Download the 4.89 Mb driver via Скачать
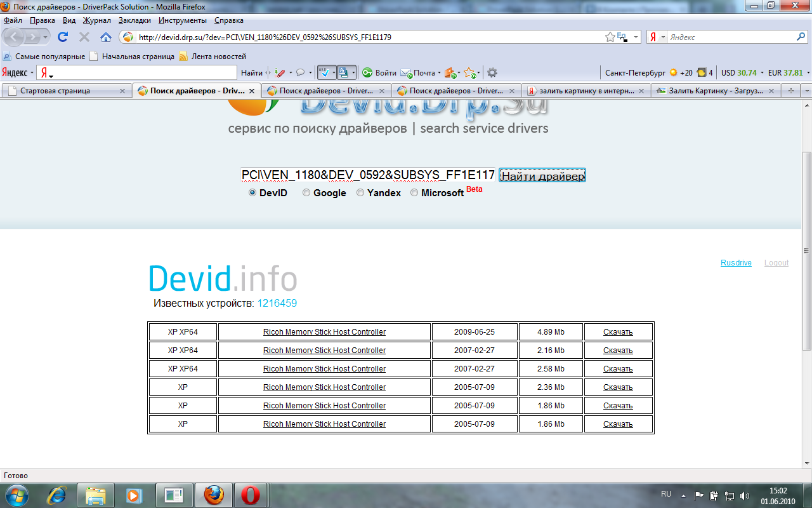The height and width of the screenshot is (508, 812). coord(618,331)
